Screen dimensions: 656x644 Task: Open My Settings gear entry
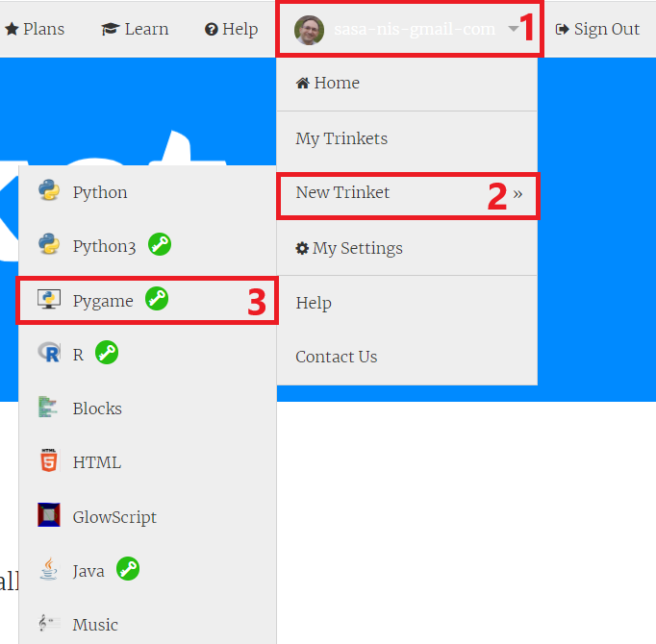(x=407, y=248)
